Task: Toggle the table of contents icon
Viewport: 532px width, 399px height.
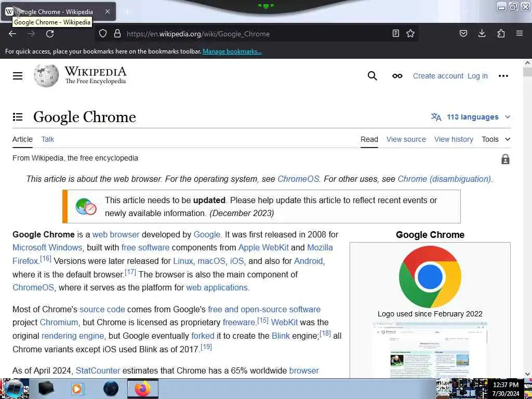Action: [x=18, y=117]
